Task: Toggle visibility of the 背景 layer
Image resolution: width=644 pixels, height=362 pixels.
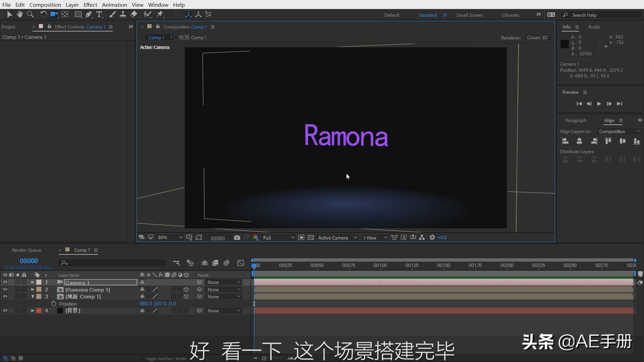Action: pyautogui.click(x=5, y=311)
